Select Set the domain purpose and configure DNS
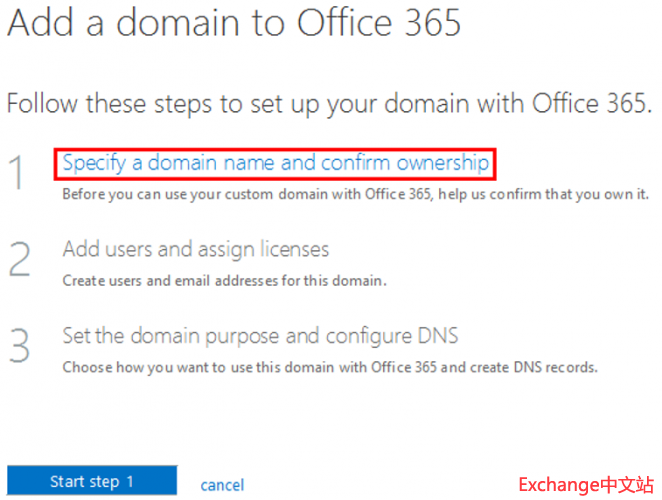The height and width of the screenshot is (500, 662). pos(260,335)
